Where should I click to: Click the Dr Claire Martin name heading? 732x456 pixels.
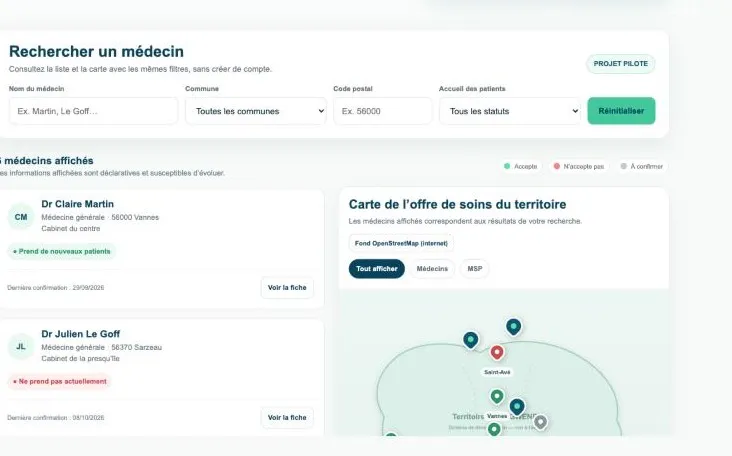click(77, 204)
